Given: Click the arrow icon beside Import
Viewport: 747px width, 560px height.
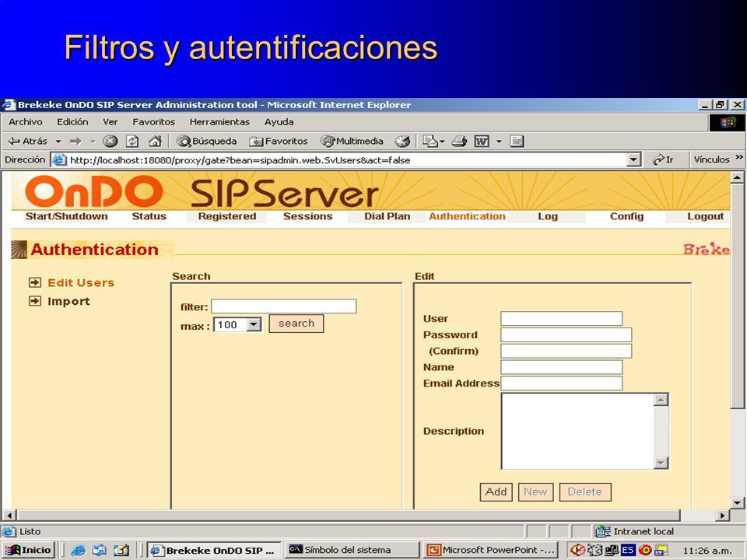Looking at the screenshot, I should pyautogui.click(x=35, y=301).
